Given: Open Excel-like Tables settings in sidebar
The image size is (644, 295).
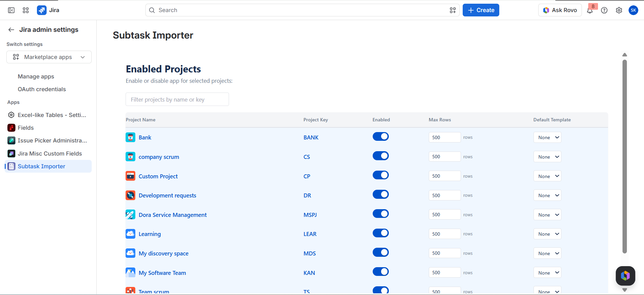Looking at the screenshot, I should tap(48, 115).
